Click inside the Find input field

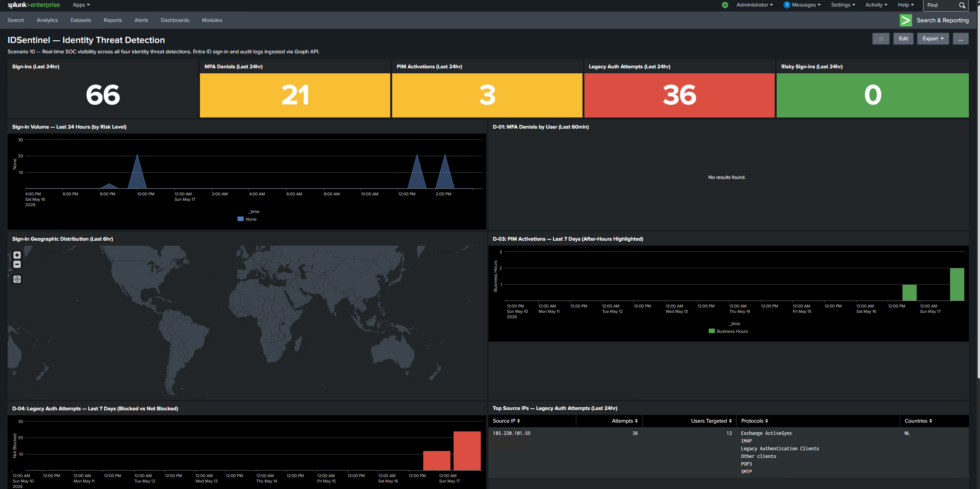[941, 5]
